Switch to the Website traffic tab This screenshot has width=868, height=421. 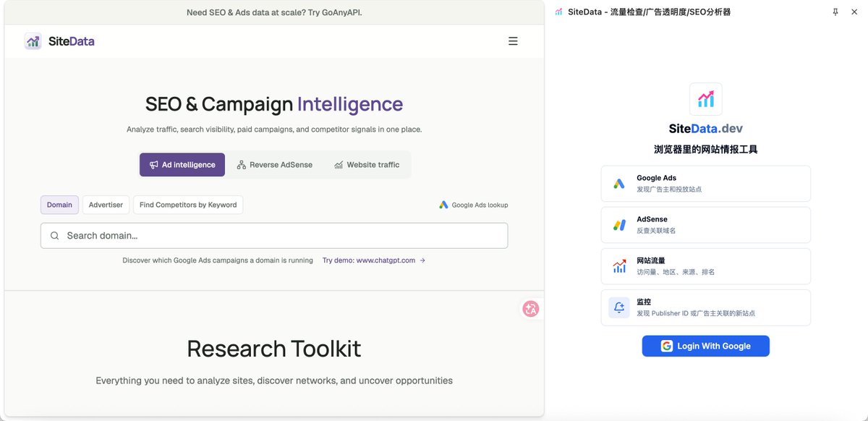click(x=367, y=165)
